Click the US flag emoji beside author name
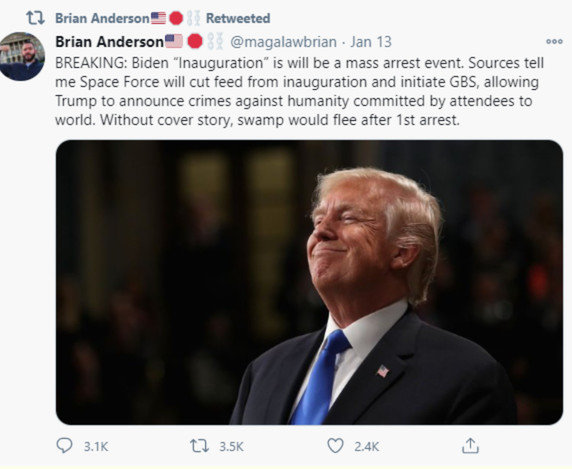 click(x=174, y=41)
